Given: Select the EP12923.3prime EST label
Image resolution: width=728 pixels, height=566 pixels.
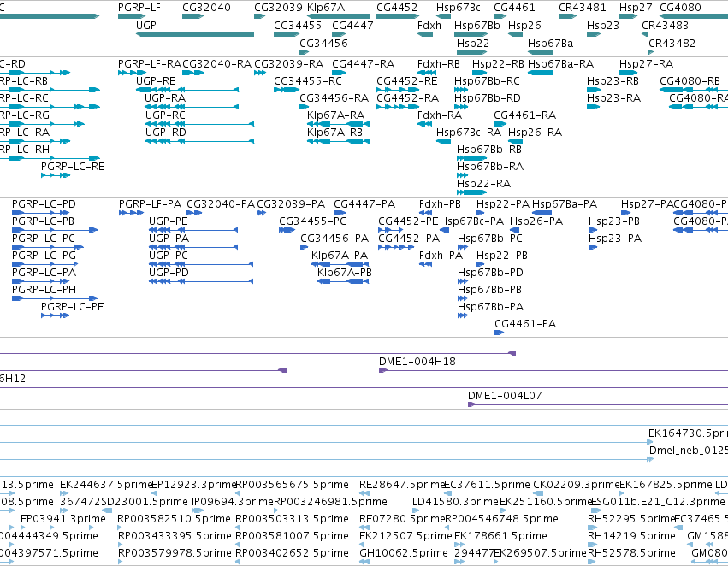Looking at the screenshot, I should 194,485.
